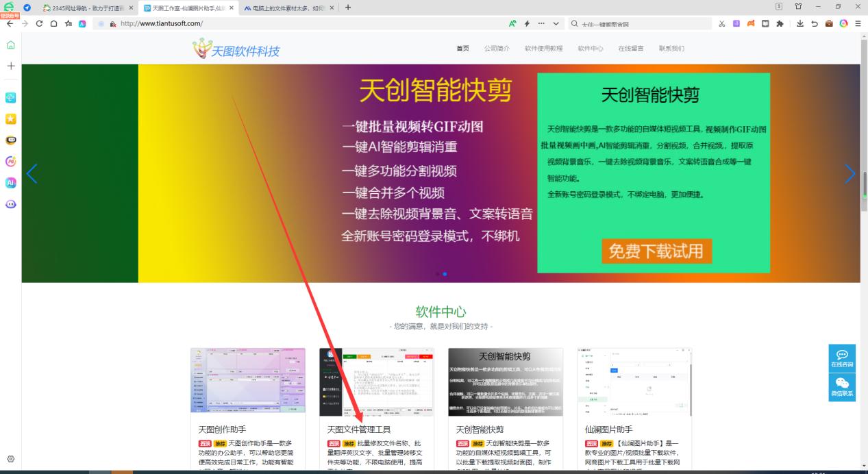The width and height of the screenshot is (868, 474).
Task: Click the sidebar home icon
Action: tap(10, 45)
